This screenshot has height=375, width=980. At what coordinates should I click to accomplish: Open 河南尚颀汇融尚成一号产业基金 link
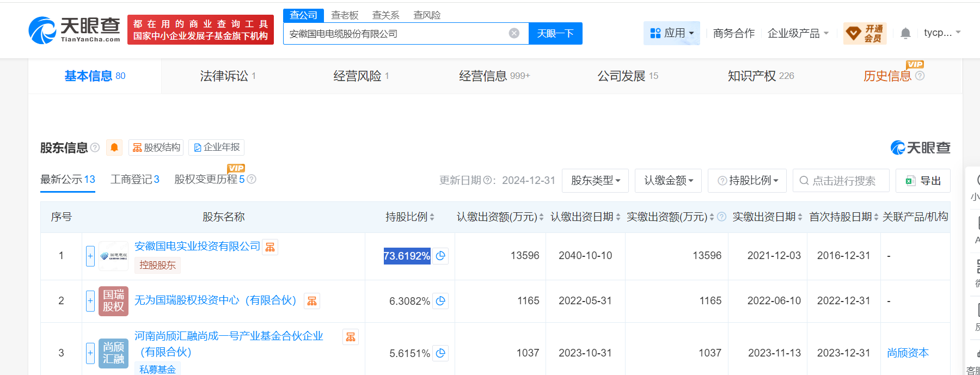229,344
